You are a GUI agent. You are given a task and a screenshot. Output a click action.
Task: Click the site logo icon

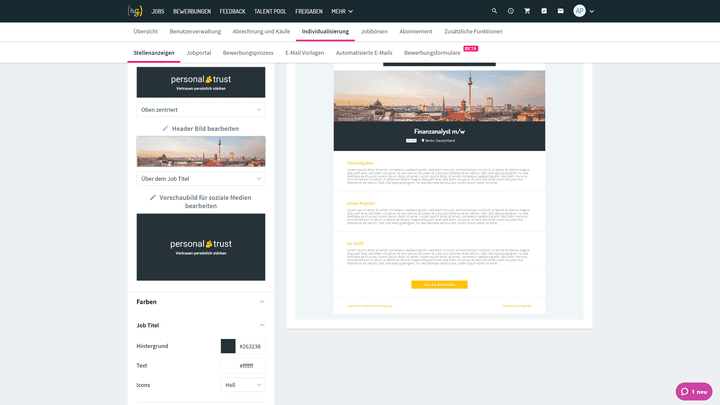point(135,11)
